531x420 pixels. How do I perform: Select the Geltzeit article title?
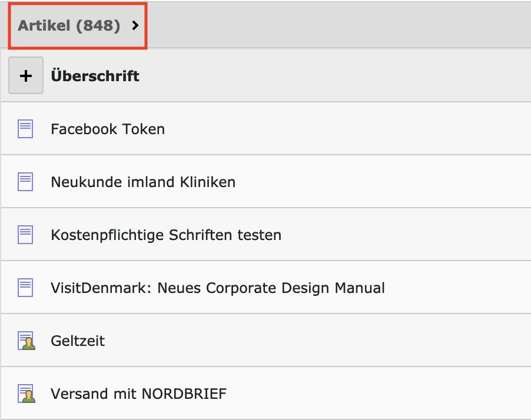[x=78, y=341]
